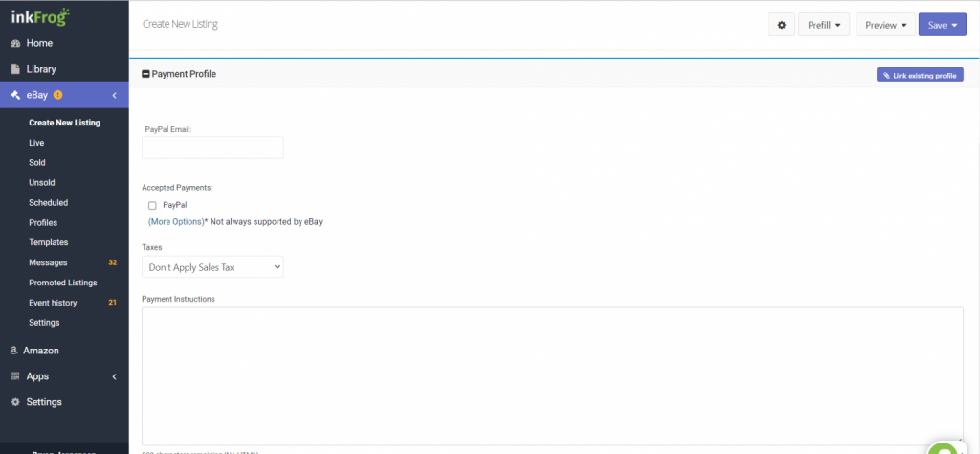Click the Accepted Payments label
Screen dimensions: 980x454
tap(177, 187)
